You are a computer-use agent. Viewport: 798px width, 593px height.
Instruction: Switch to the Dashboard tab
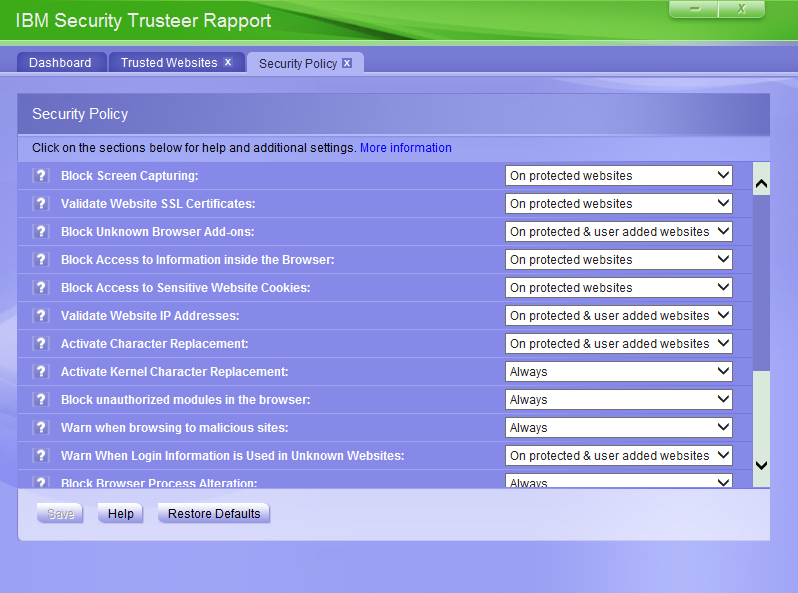pos(61,63)
